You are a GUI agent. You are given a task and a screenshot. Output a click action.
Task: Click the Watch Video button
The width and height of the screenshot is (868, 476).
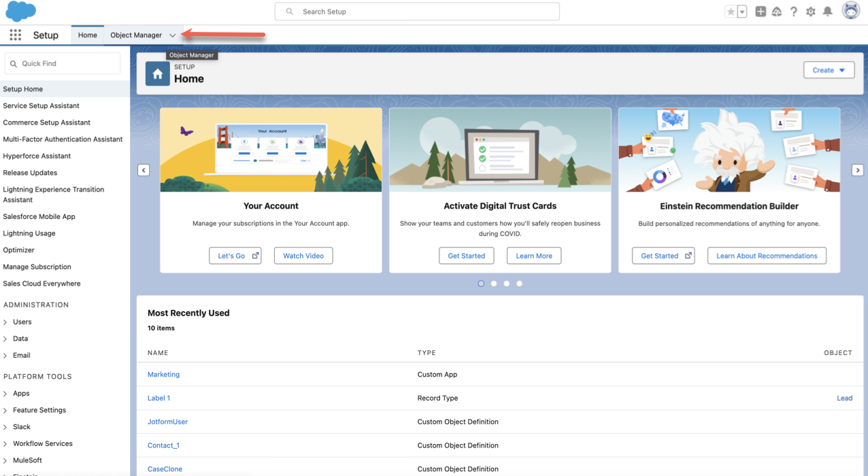(x=303, y=256)
